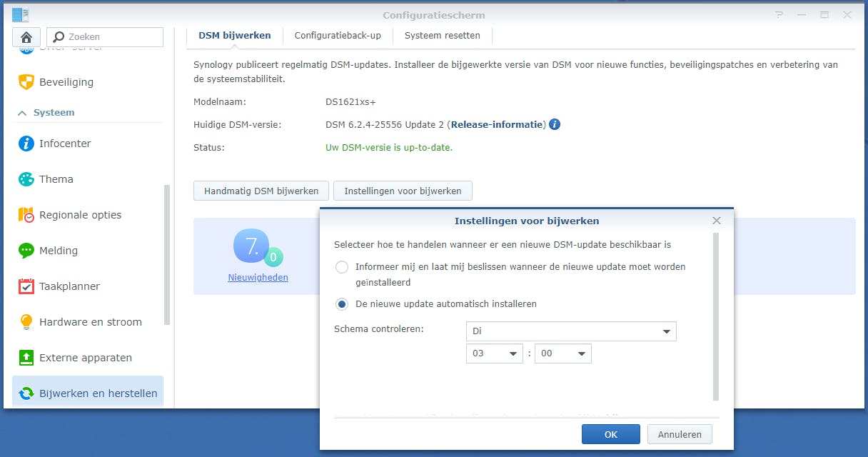The image size is (868, 457).
Task: Open the Nieuwigheden link
Action: click(x=258, y=277)
